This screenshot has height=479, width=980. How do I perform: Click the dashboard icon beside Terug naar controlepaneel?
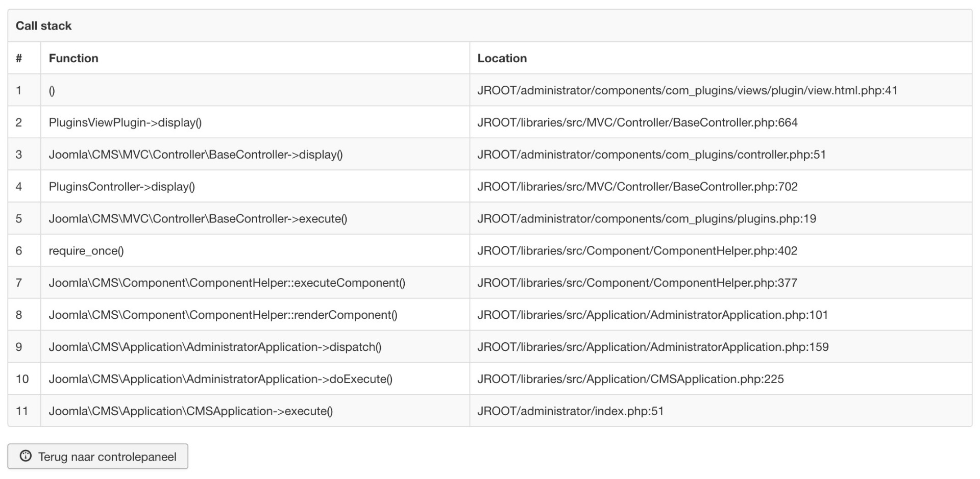click(x=26, y=456)
